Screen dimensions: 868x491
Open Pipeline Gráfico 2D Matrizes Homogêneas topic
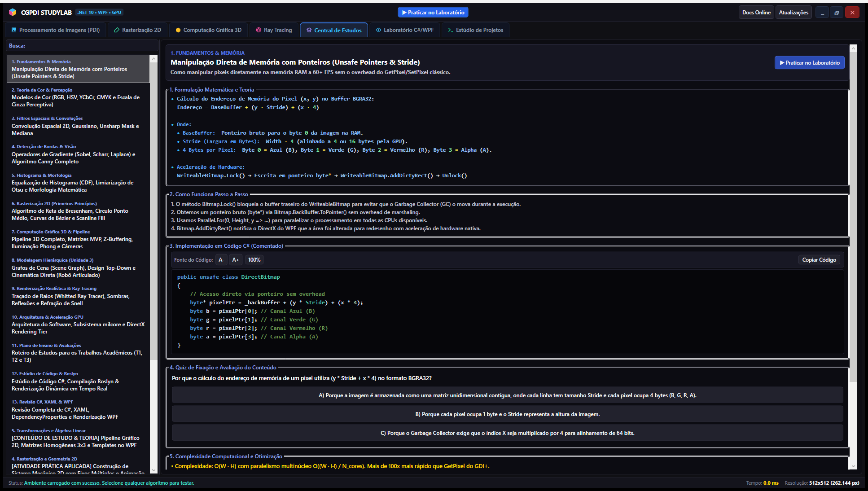tap(78, 438)
